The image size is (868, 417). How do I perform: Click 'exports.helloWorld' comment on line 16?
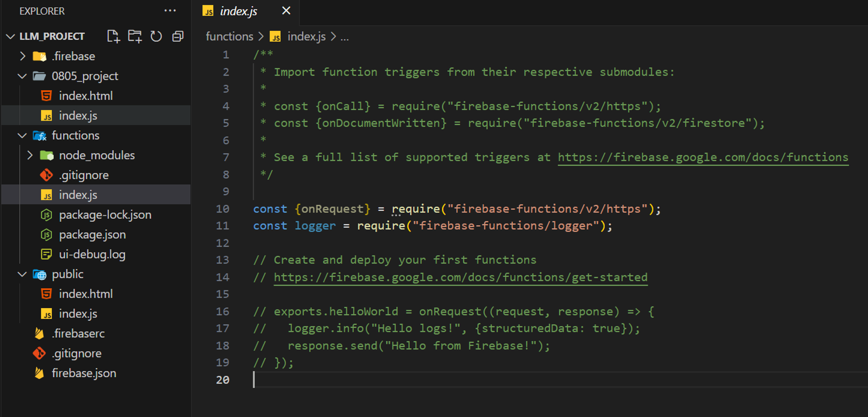tap(336, 312)
